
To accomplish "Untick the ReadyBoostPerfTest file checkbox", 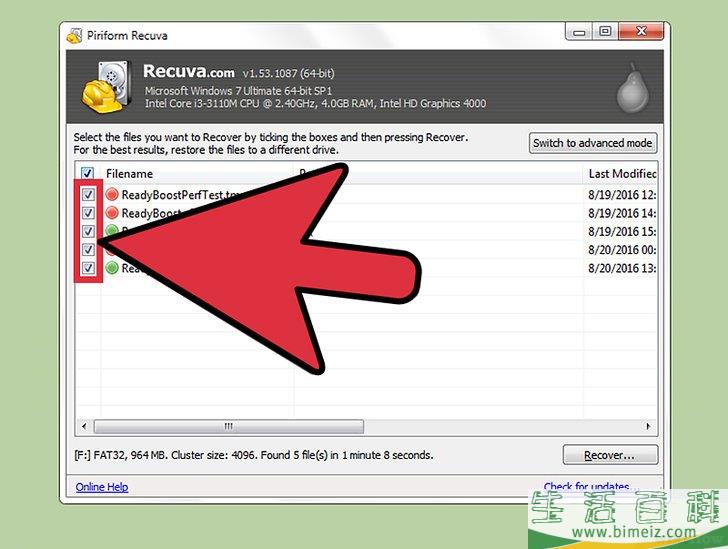I will (88, 194).
